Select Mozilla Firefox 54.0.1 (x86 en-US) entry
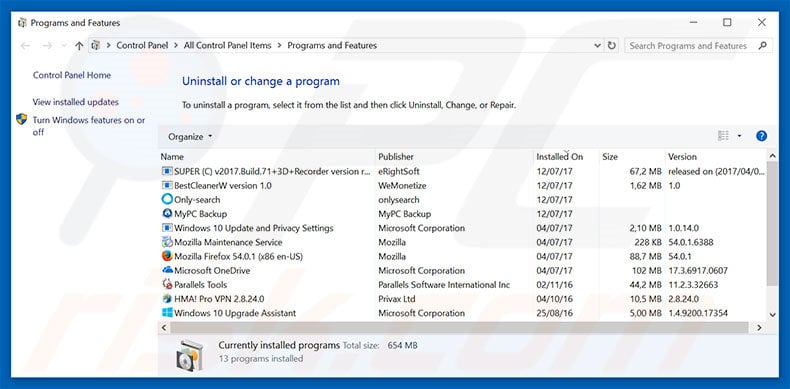This screenshot has width=790, height=389. [238, 256]
